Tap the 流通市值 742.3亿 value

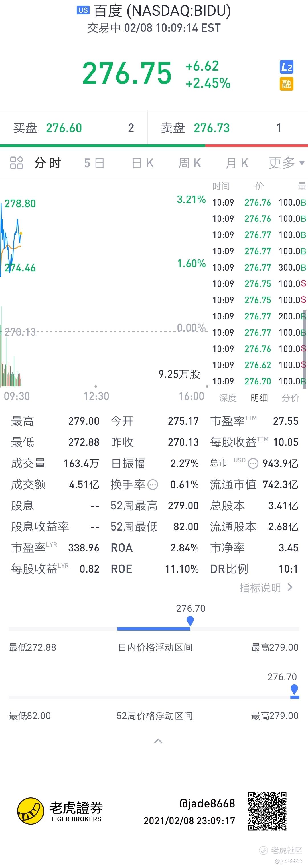[x=280, y=485]
